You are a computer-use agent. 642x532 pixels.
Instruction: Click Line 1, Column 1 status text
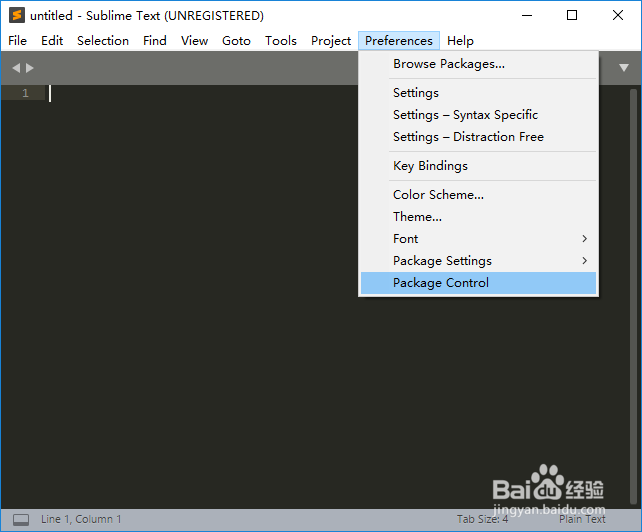(81, 519)
